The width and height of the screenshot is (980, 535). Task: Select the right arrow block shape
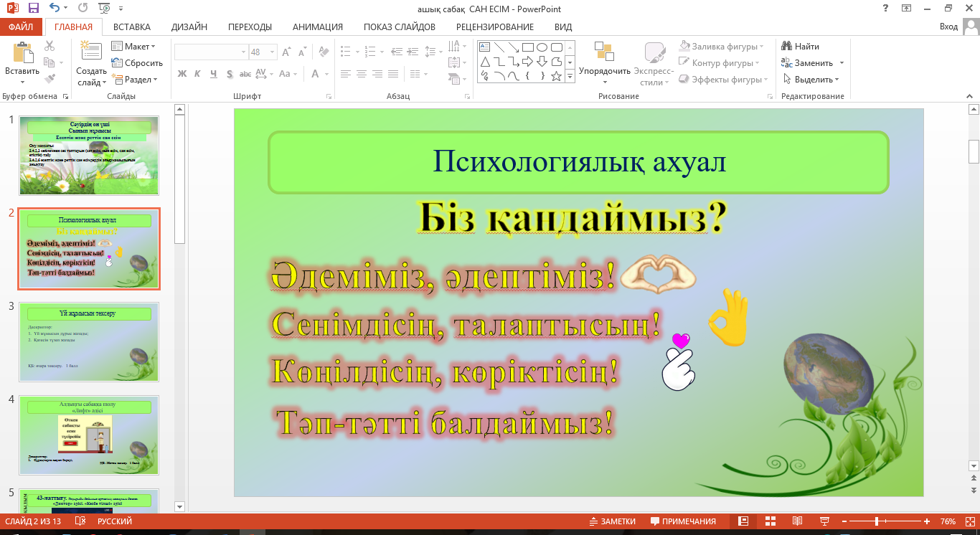(x=527, y=62)
